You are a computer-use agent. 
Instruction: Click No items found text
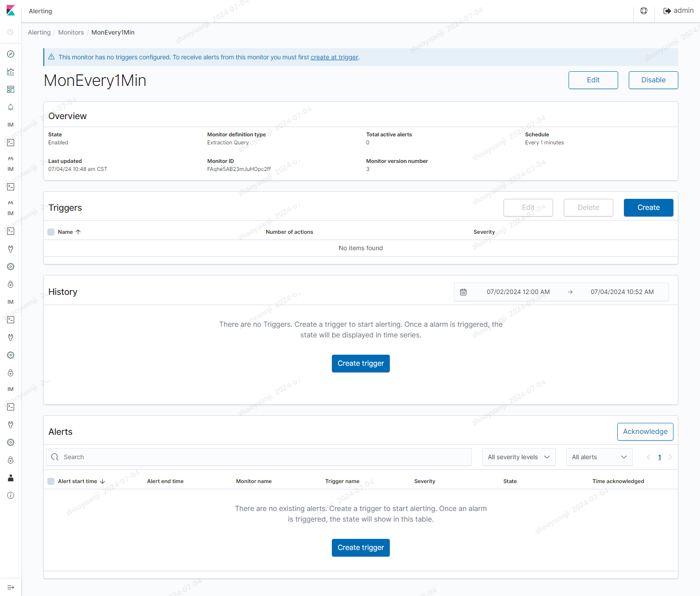pyautogui.click(x=361, y=248)
